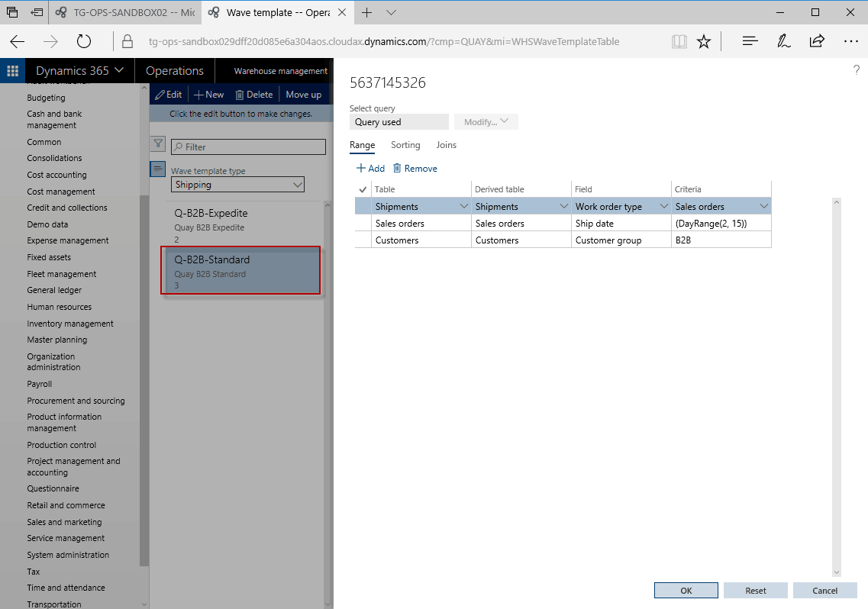This screenshot has width=868, height=609.
Task: Select all rows with the header checkmark
Action: click(363, 189)
